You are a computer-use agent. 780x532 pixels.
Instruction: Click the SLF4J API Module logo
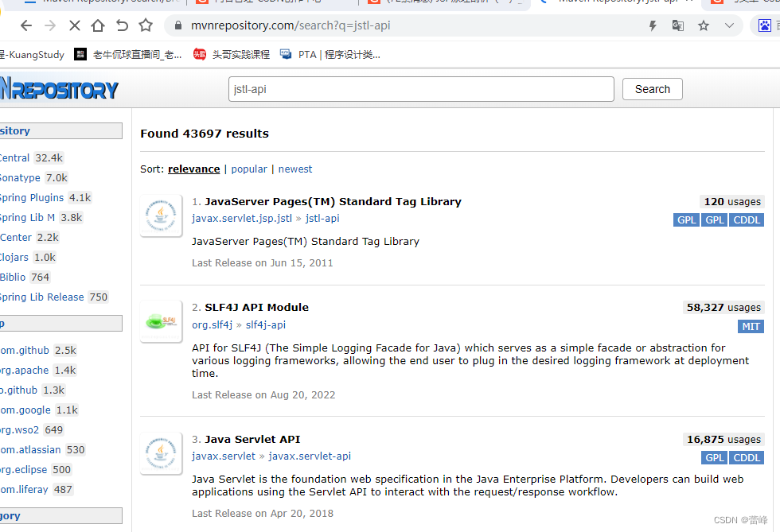click(x=161, y=321)
